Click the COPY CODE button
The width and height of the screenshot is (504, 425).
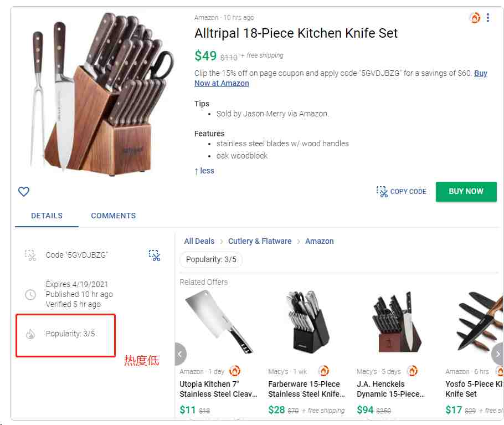(402, 192)
